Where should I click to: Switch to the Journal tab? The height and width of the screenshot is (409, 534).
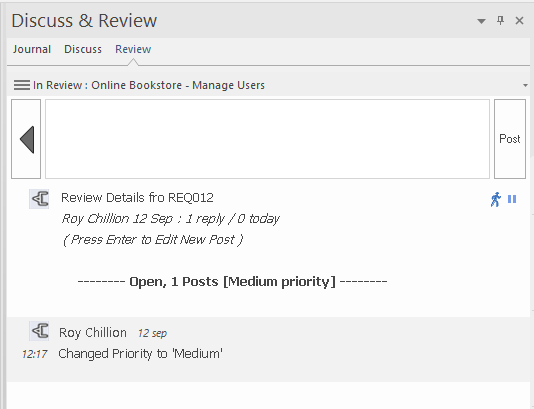(x=32, y=49)
